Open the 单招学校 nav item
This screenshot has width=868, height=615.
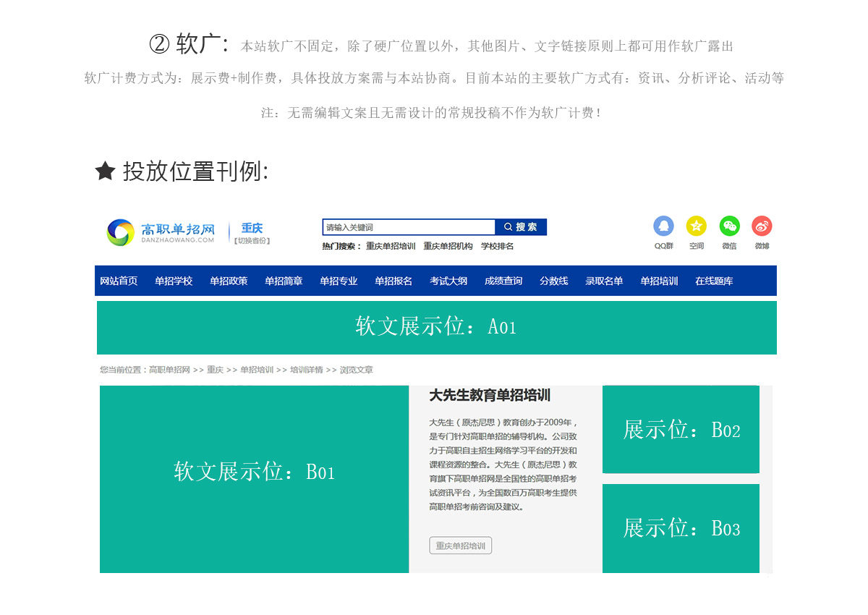point(174,281)
